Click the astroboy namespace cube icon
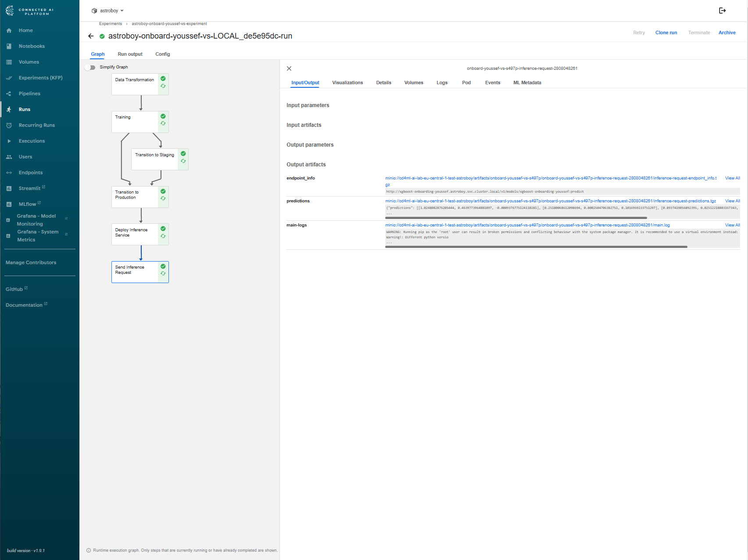The image size is (748, 560). 94,11
